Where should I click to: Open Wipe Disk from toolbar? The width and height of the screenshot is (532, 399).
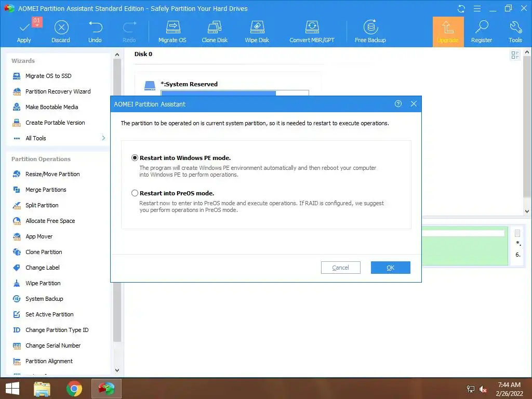coord(257,31)
